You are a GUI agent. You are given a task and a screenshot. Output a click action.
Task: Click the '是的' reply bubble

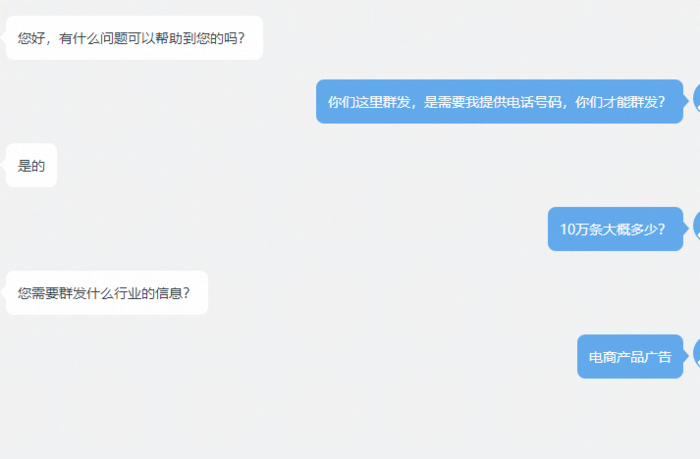coord(31,166)
